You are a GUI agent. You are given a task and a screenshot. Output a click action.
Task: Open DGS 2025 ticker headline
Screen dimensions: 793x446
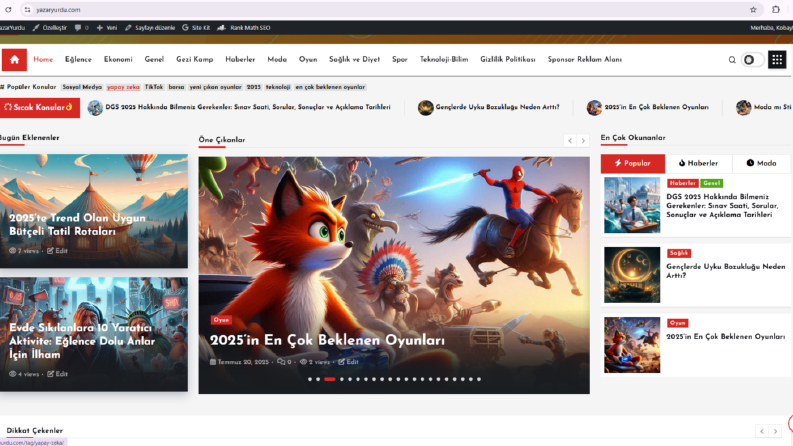[248, 107]
